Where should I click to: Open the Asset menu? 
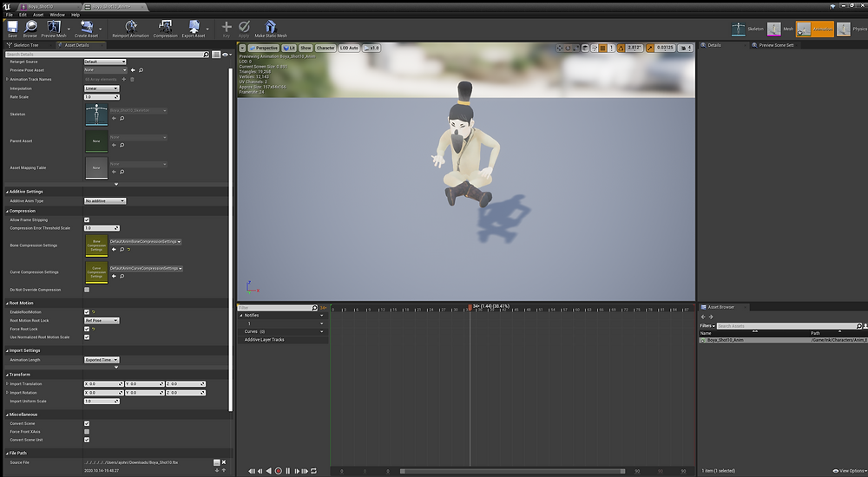tap(37, 15)
